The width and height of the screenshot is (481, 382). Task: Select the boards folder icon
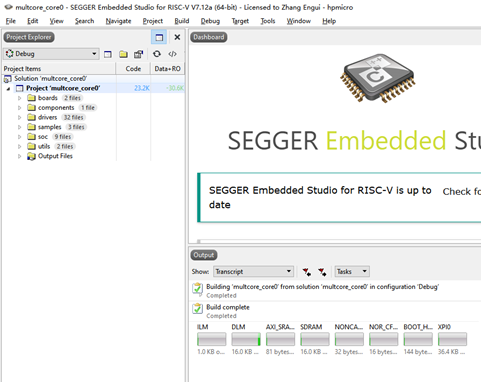[x=31, y=98]
